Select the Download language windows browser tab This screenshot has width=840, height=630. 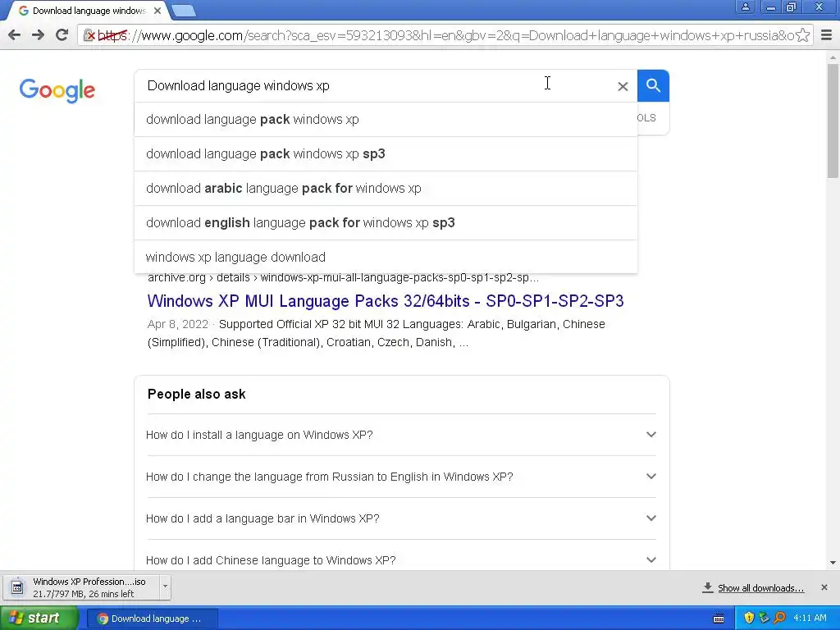tap(89, 11)
